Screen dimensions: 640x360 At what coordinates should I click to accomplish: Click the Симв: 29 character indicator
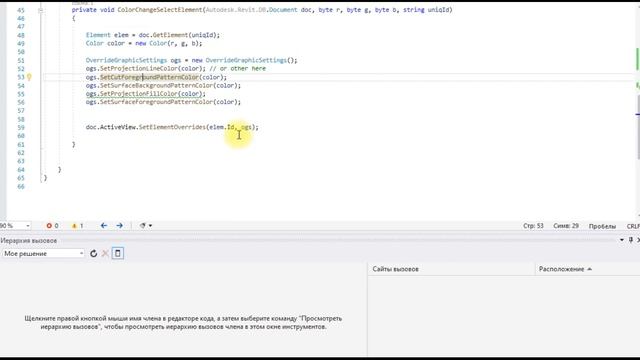pos(566,226)
